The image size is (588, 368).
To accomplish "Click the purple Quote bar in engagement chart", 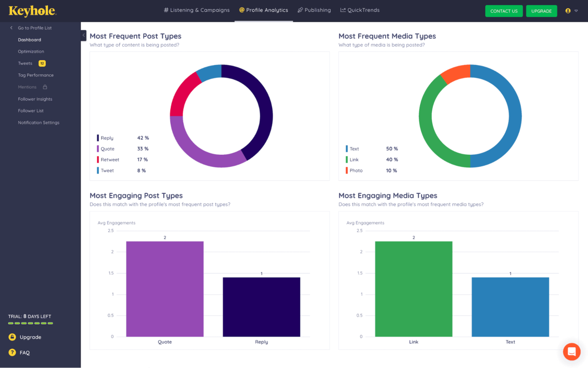I will click(165, 289).
